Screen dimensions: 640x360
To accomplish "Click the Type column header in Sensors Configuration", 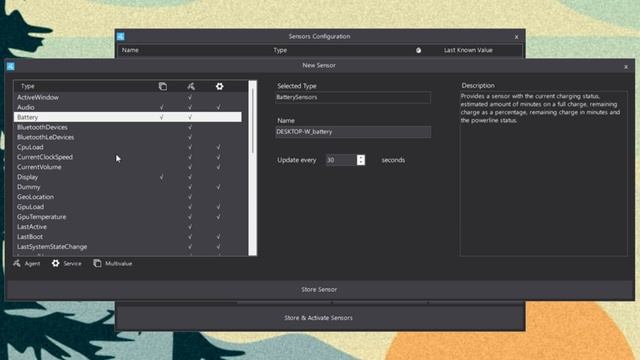I will [x=280, y=50].
